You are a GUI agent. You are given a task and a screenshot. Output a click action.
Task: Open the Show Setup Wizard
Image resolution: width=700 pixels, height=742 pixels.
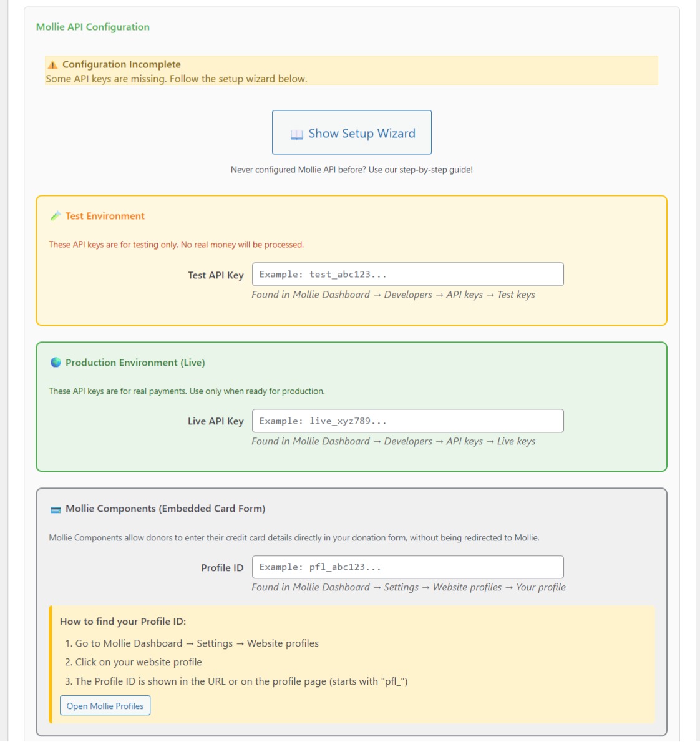click(x=351, y=132)
